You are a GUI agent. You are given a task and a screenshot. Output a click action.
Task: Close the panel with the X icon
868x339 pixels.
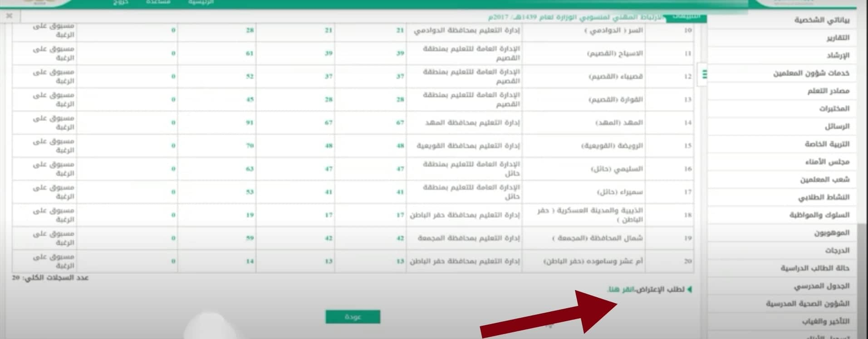tap(10, 16)
